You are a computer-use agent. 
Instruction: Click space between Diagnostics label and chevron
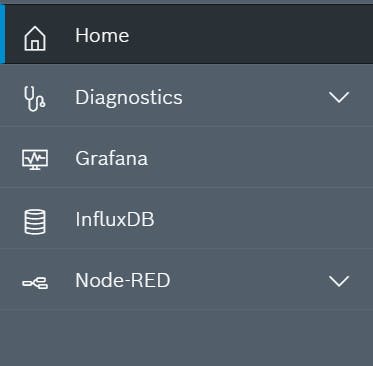(255, 97)
